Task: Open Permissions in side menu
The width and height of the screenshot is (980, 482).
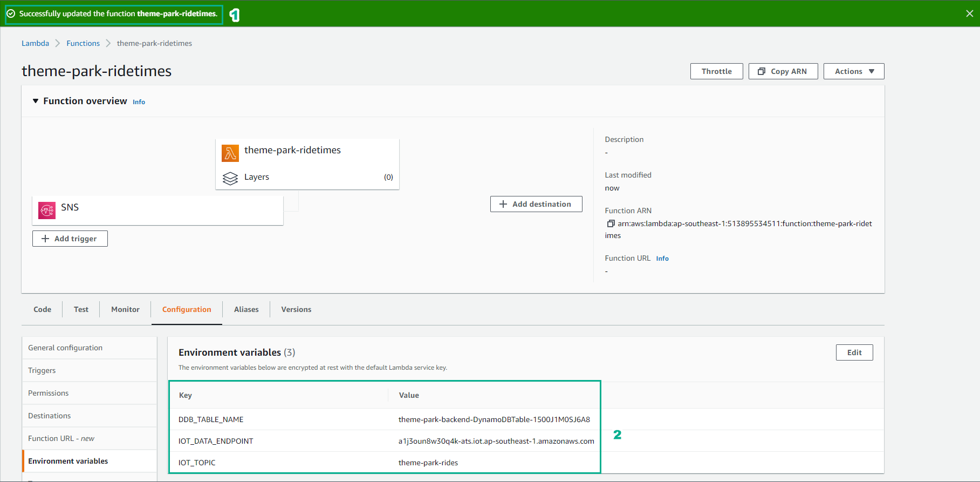Action: [90, 393]
